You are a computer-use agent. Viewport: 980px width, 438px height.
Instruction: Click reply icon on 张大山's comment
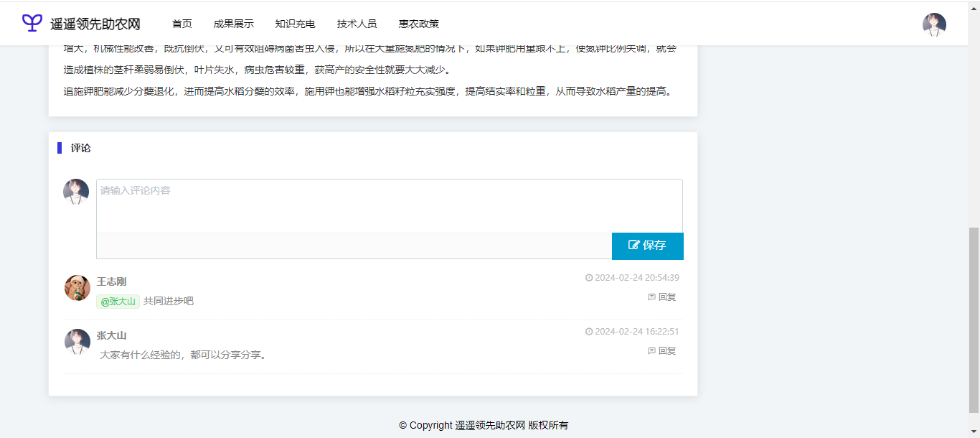[x=651, y=351]
